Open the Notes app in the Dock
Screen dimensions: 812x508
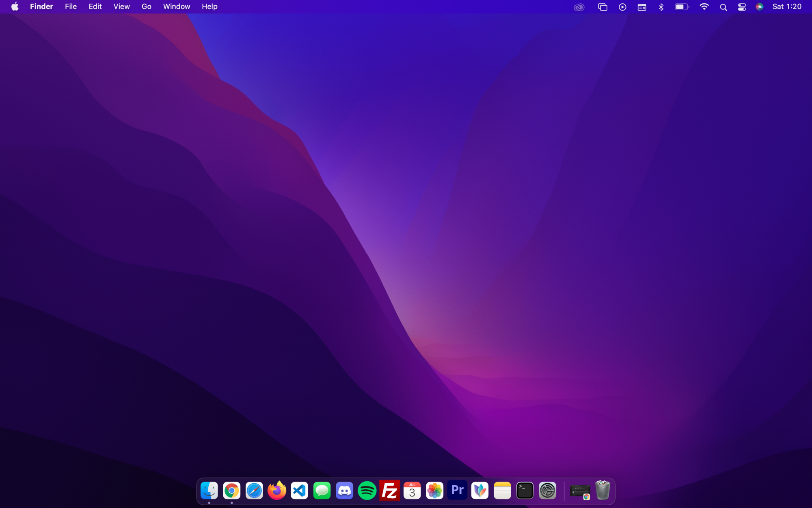coord(503,491)
